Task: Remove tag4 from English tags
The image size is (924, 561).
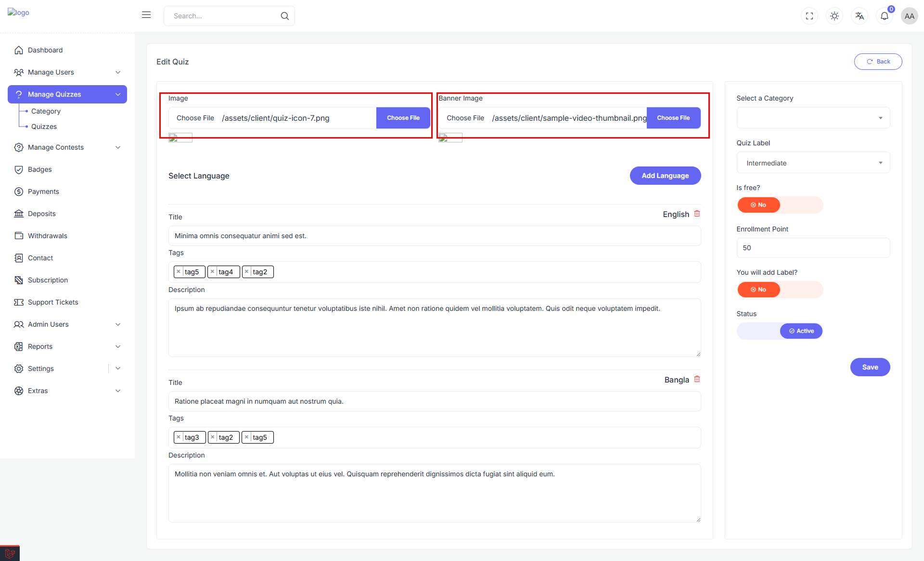Action: [213, 272]
